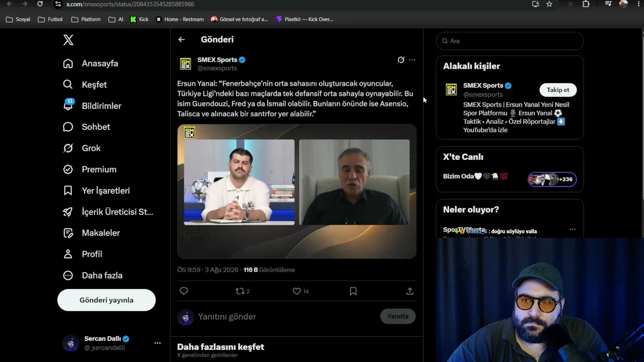This screenshot has width=644, height=362.
Task: Open the Futbol bookmarks folder
Action: point(50,20)
